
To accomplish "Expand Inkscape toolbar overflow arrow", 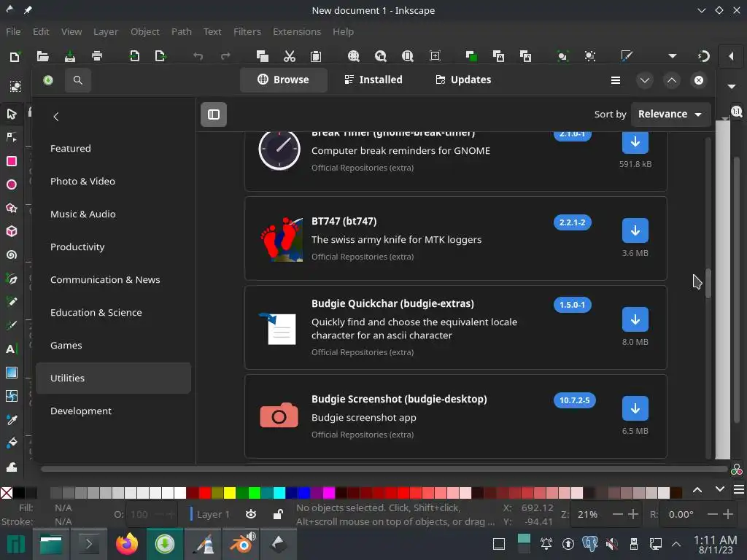I will (x=672, y=56).
